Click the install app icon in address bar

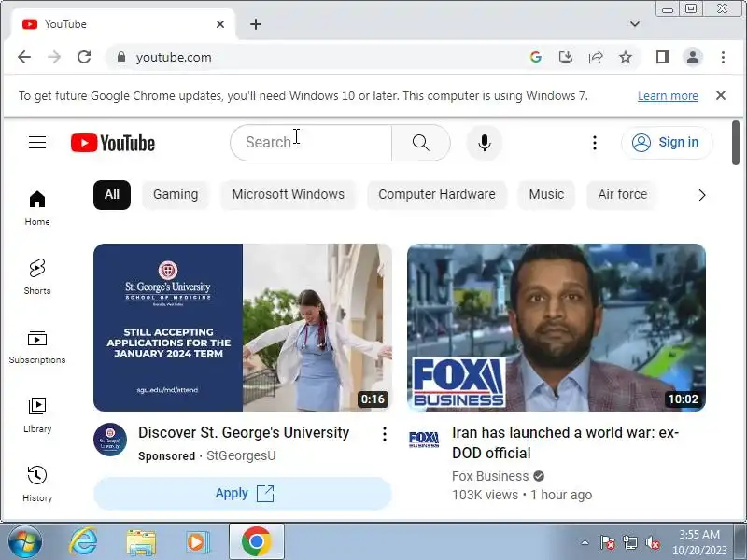[x=566, y=57]
